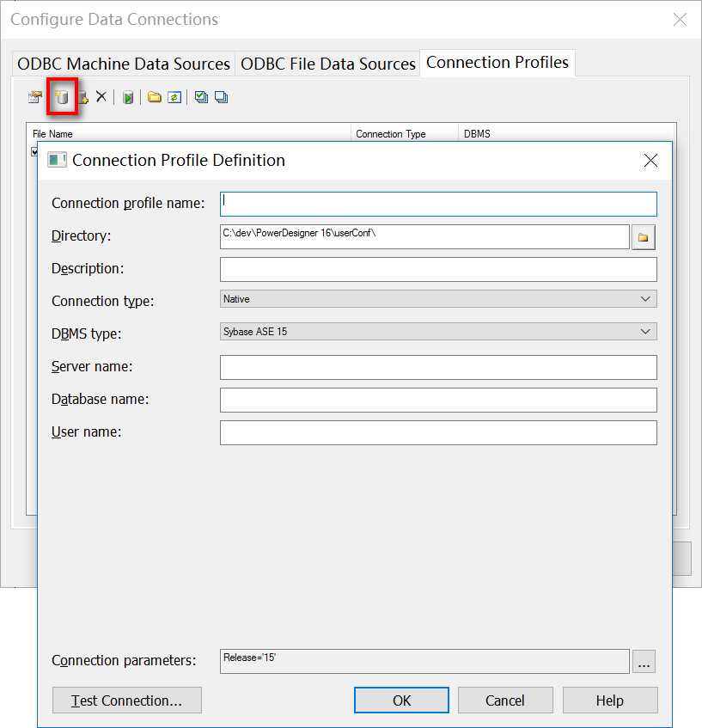Viewport: 702px width, 728px height.
Task: Click Deselect All icon in toolbar
Action: point(221,97)
